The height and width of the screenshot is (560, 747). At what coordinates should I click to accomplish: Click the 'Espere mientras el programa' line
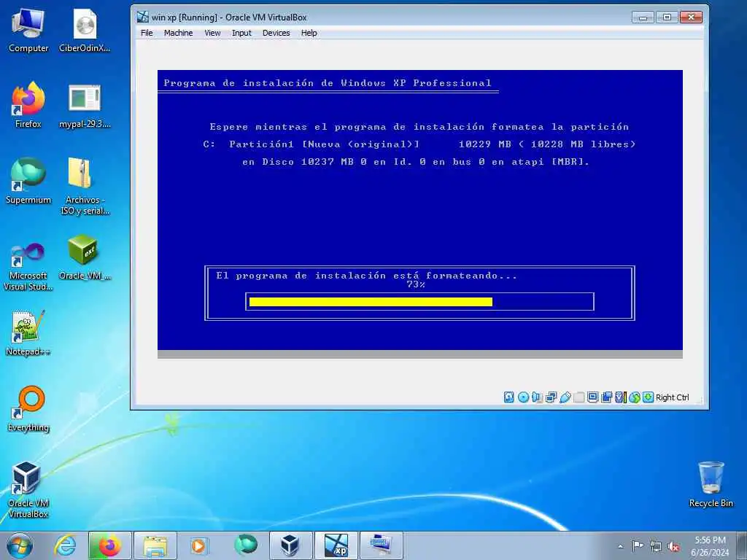tap(419, 127)
